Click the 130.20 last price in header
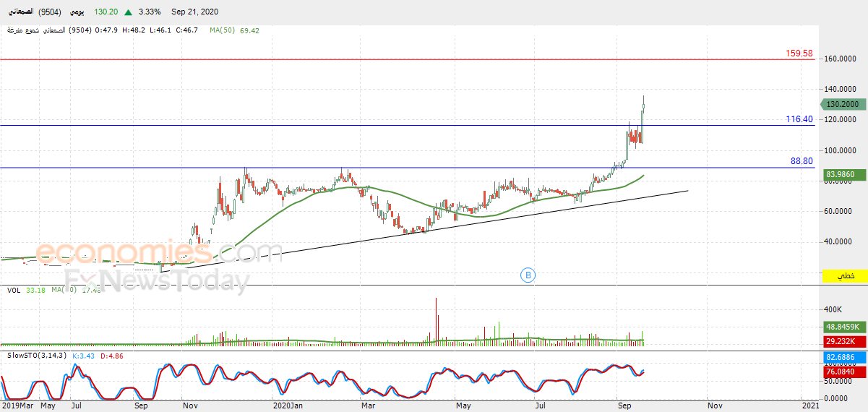The height and width of the screenshot is (412, 868). click(106, 12)
